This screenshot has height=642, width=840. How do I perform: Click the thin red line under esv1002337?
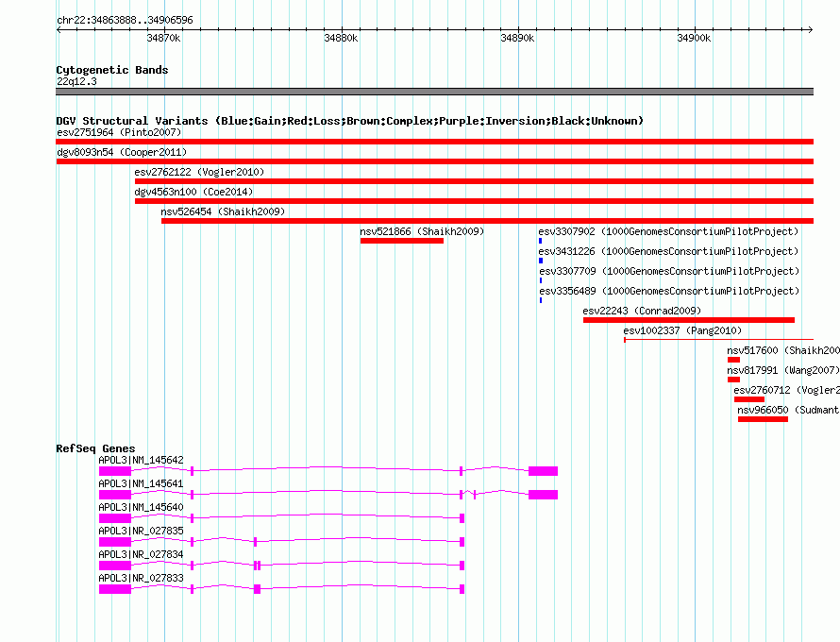[x=718, y=339]
